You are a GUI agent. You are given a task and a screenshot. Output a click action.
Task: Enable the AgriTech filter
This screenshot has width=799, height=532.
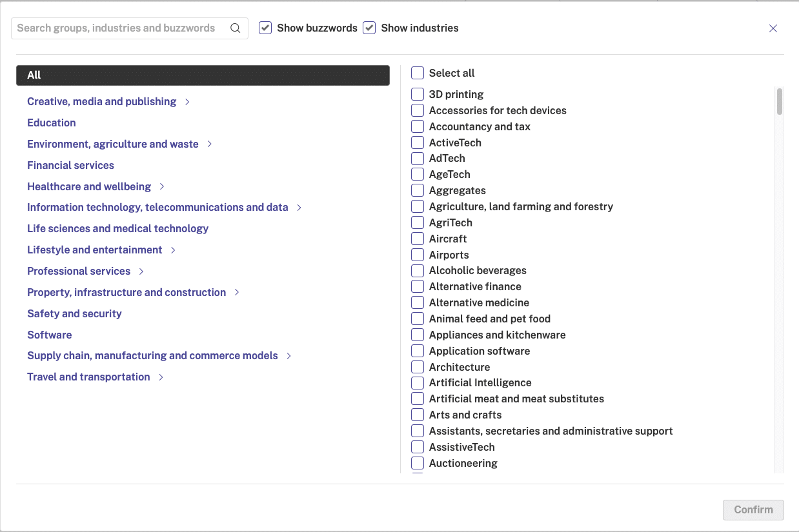pyautogui.click(x=417, y=222)
